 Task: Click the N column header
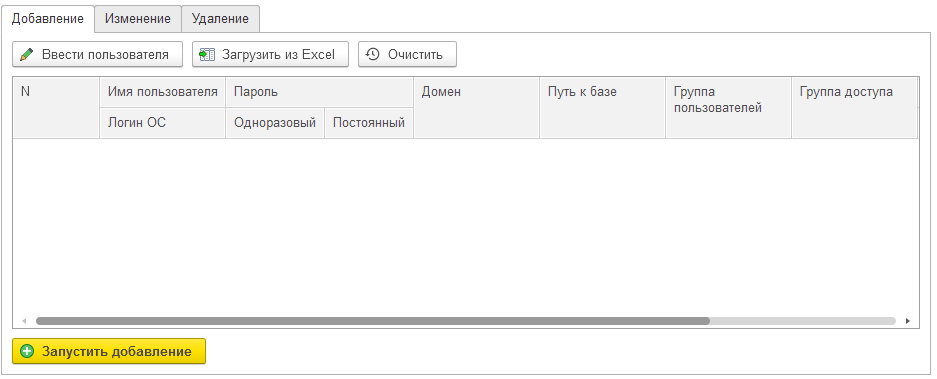pyautogui.click(x=56, y=108)
